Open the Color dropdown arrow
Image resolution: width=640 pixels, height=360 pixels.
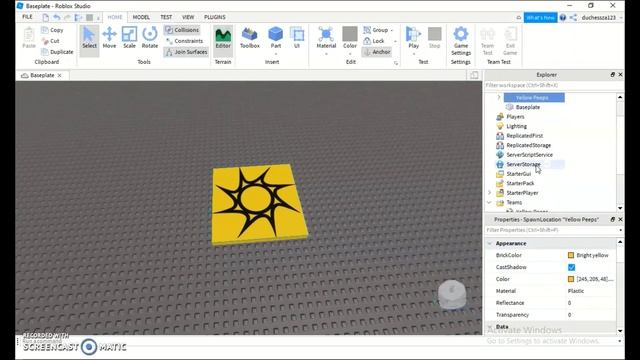tap(350, 54)
